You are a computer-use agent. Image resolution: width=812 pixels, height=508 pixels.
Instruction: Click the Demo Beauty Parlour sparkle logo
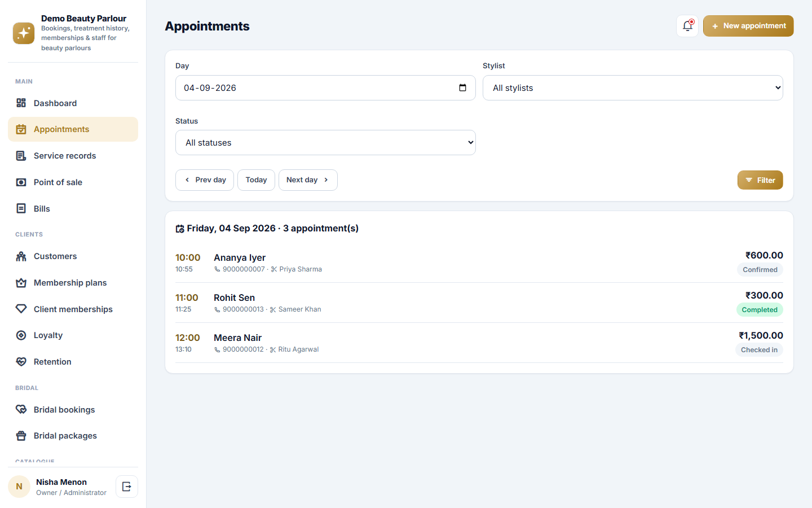pos(24,33)
